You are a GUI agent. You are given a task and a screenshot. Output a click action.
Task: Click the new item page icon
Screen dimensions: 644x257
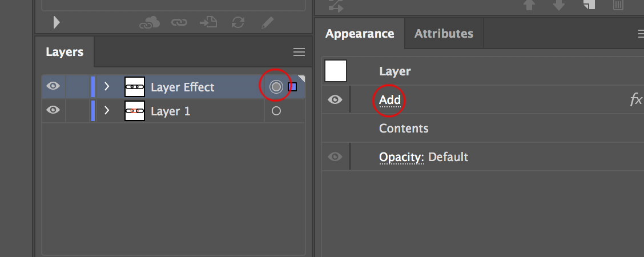pyautogui.click(x=589, y=5)
